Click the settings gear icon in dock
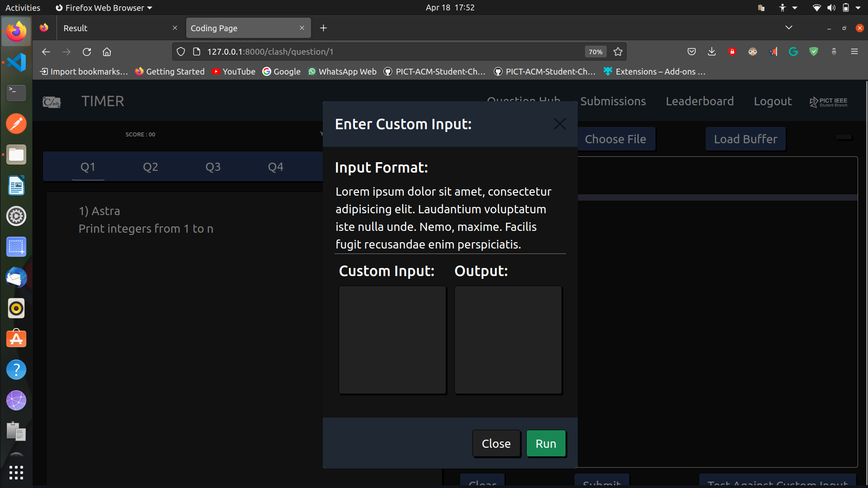 [x=16, y=216]
